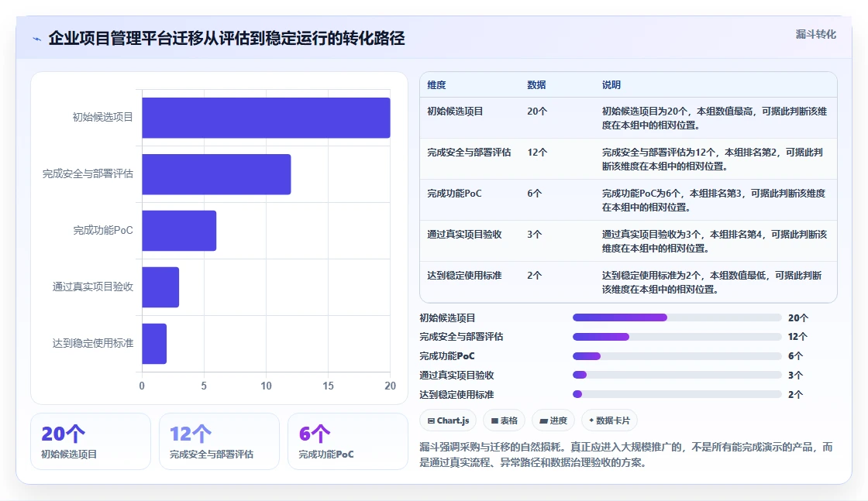The height and width of the screenshot is (501, 868).
Task: Click the x-axis tick label 15
Action: (x=329, y=386)
